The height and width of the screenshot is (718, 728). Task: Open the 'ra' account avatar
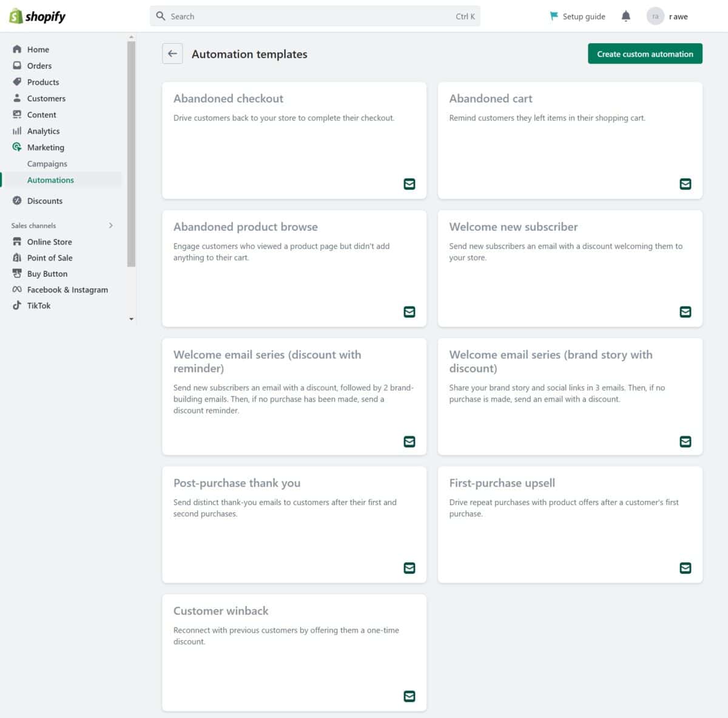point(655,16)
